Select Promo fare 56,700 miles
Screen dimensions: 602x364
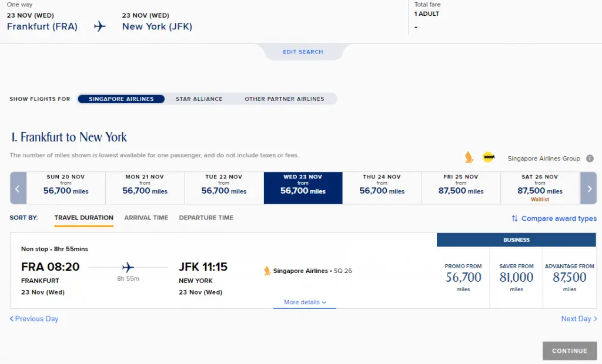click(463, 277)
